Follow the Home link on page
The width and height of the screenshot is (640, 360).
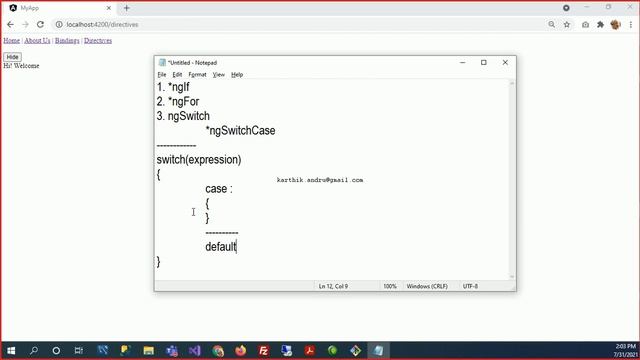[11, 40]
